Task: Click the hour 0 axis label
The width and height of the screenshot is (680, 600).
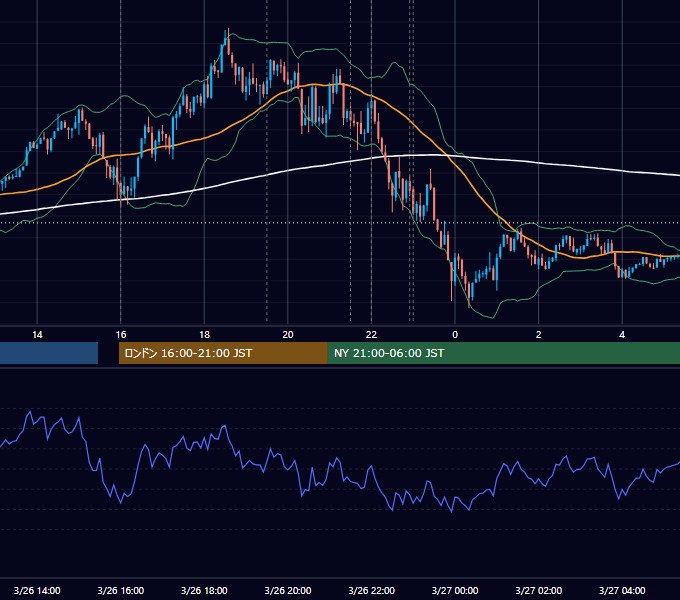Action: [x=455, y=335]
